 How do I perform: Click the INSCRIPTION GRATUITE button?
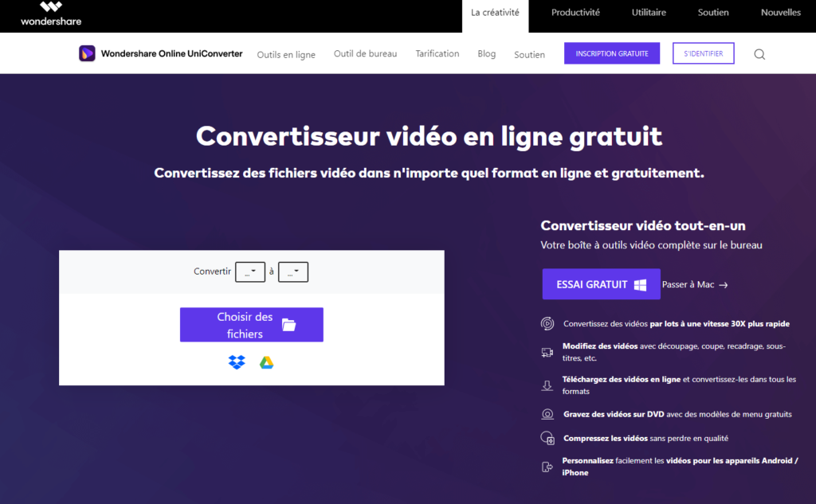612,53
